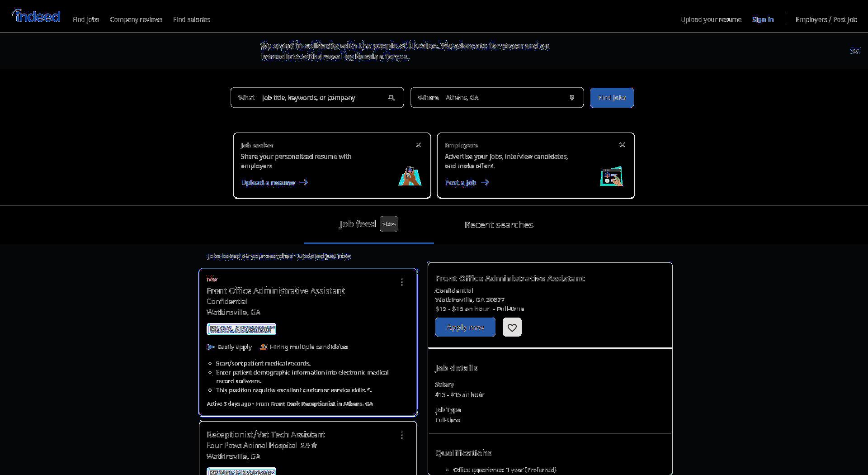The image size is (868, 475).
Task: Open Receptionist/Vet Tech Assistant job title
Action: coord(266,434)
